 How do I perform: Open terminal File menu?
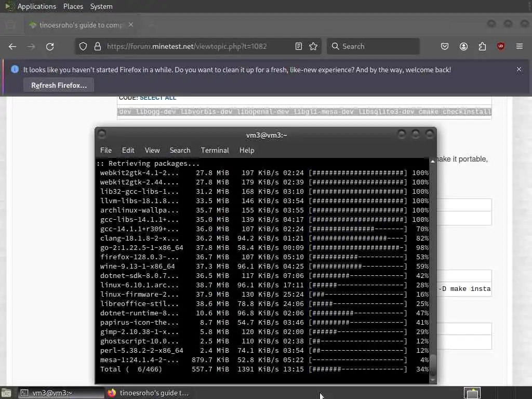(x=106, y=150)
